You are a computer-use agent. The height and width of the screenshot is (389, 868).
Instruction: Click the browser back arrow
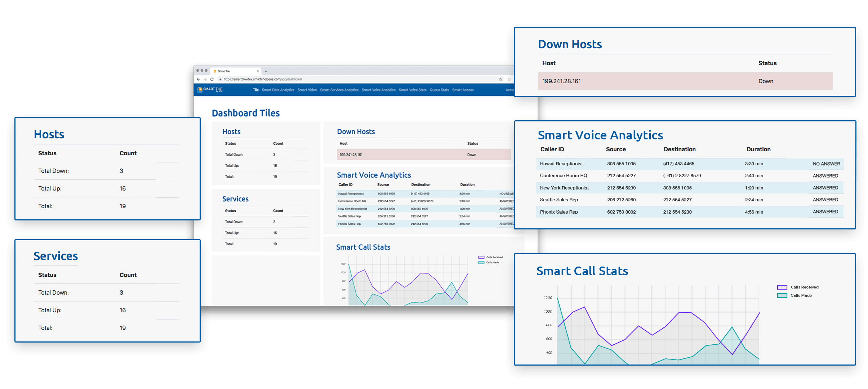(x=198, y=79)
